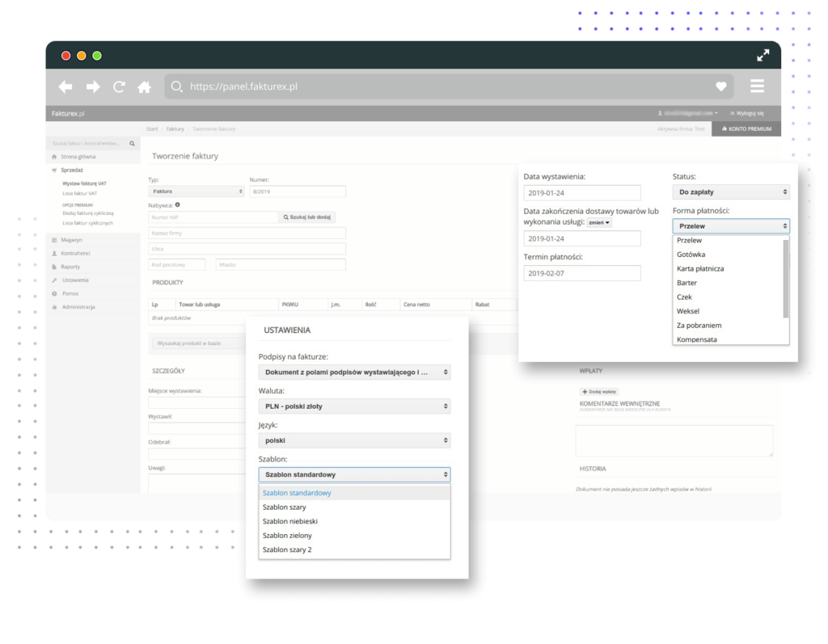828x644 pixels.
Task: Choose Gotówka from the payment method list
Action: [691, 255]
